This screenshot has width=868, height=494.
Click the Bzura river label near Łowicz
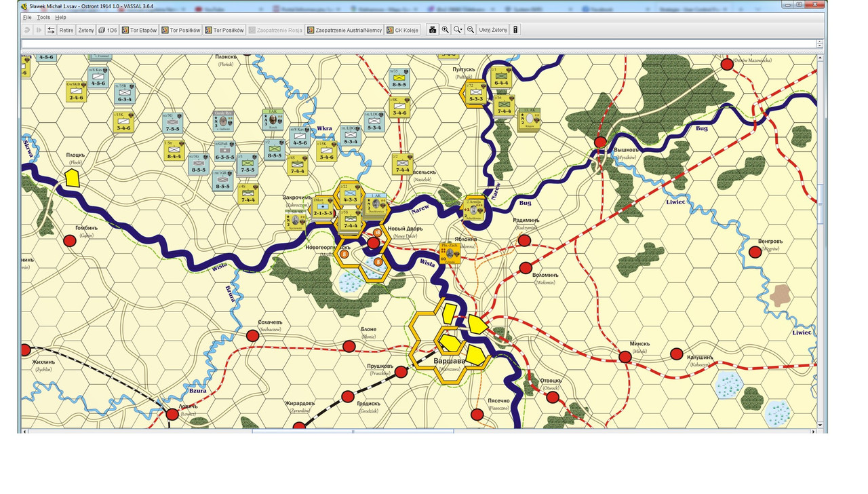click(197, 391)
